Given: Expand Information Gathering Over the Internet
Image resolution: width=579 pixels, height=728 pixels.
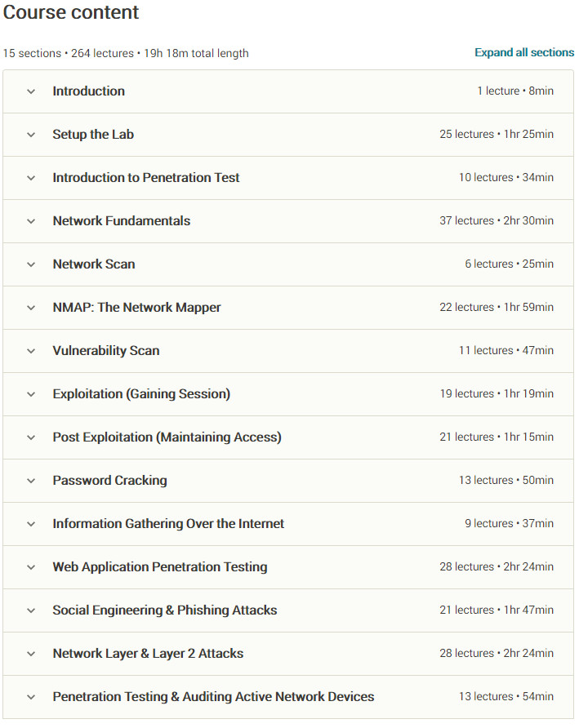Looking at the screenshot, I should (288, 524).
